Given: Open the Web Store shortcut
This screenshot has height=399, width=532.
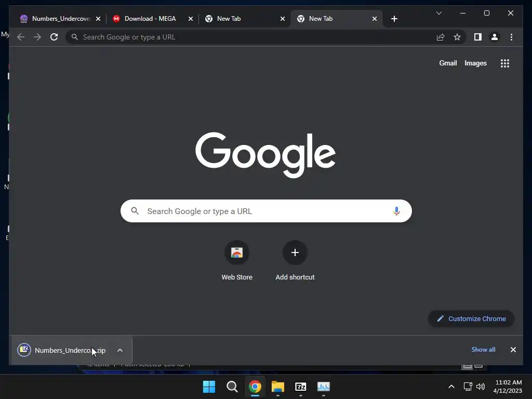Looking at the screenshot, I should point(237,261).
